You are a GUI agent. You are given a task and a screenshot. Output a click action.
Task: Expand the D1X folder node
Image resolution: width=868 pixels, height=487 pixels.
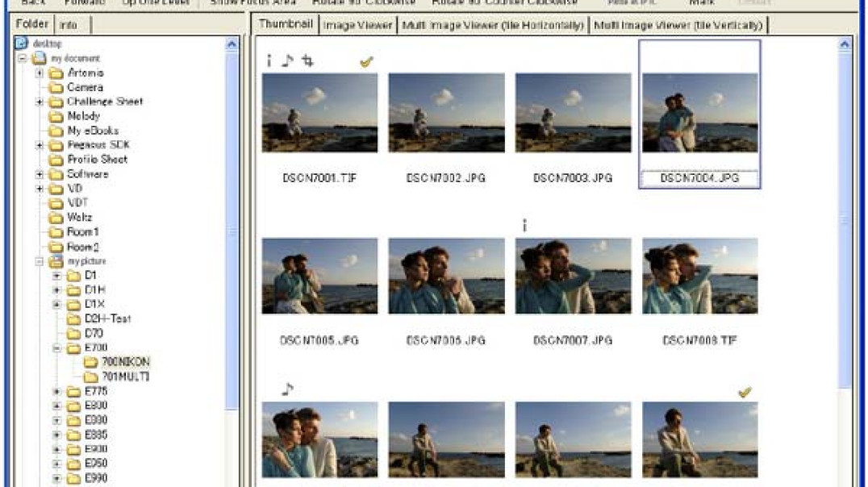point(56,305)
